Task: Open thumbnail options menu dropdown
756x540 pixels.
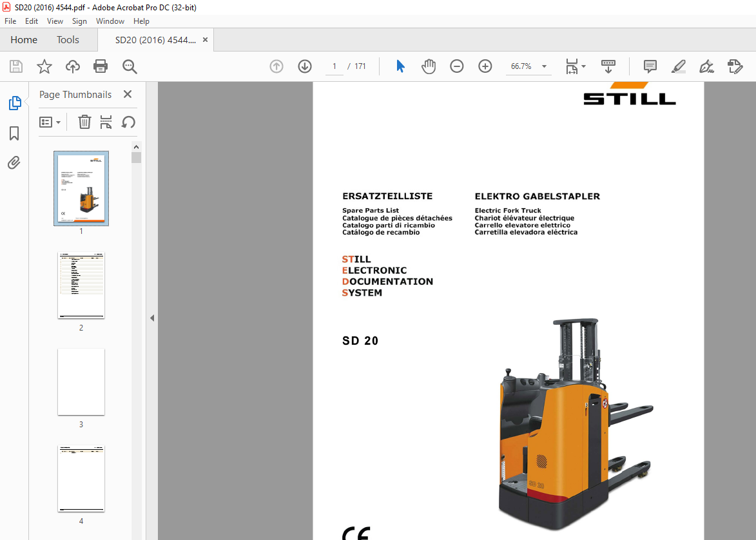Action: coord(50,122)
